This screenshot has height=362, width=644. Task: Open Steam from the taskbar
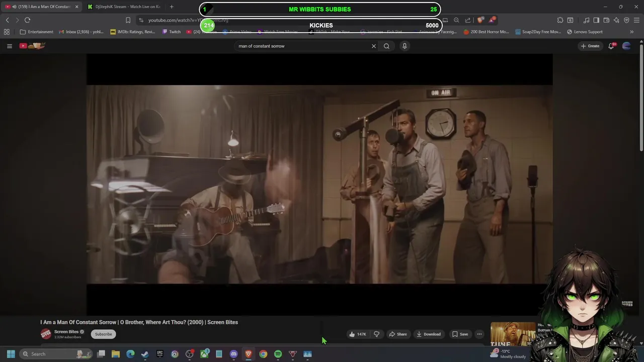click(x=145, y=354)
